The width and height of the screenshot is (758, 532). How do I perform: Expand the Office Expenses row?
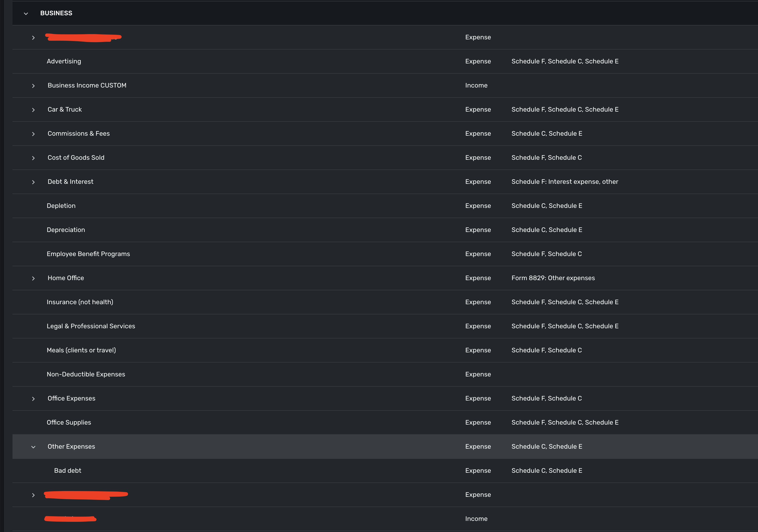tap(33, 399)
